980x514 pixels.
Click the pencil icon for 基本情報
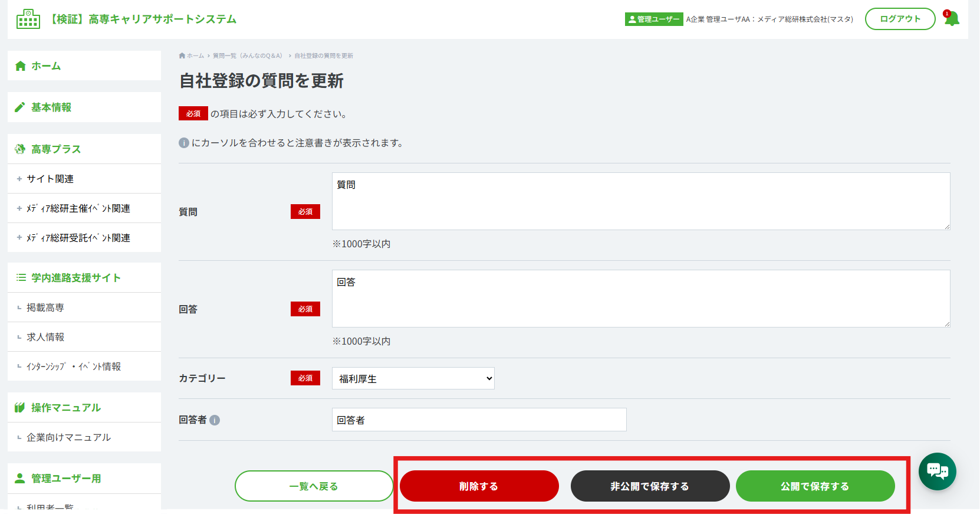tap(20, 107)
